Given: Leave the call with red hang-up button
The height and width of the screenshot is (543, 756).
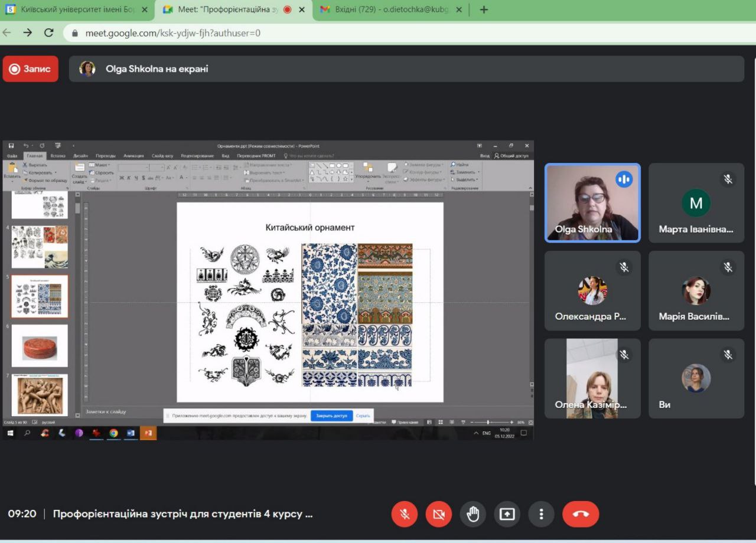Looking at the screenshot, I should click(x=581, y=514).
